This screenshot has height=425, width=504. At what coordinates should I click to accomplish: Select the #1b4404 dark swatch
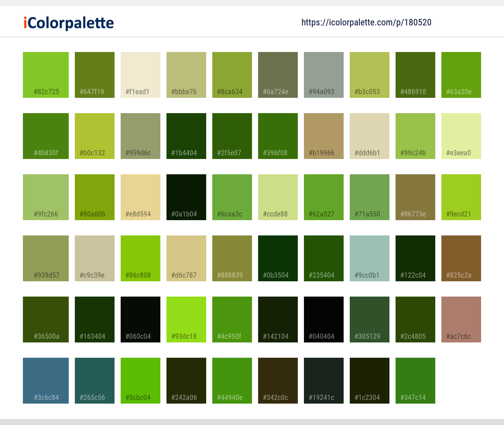pos(186,136)
